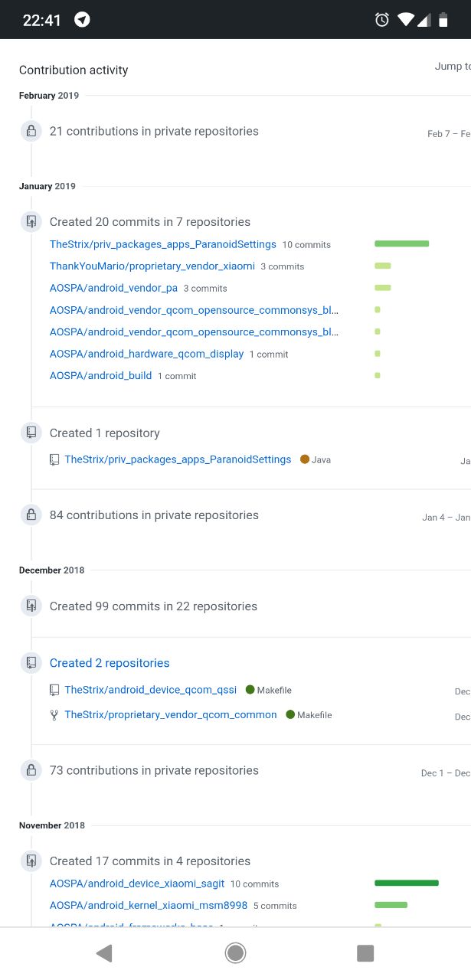Screen dimensions: 471x980
Task: Tap the battery icon in status bar
Action: 443,20
